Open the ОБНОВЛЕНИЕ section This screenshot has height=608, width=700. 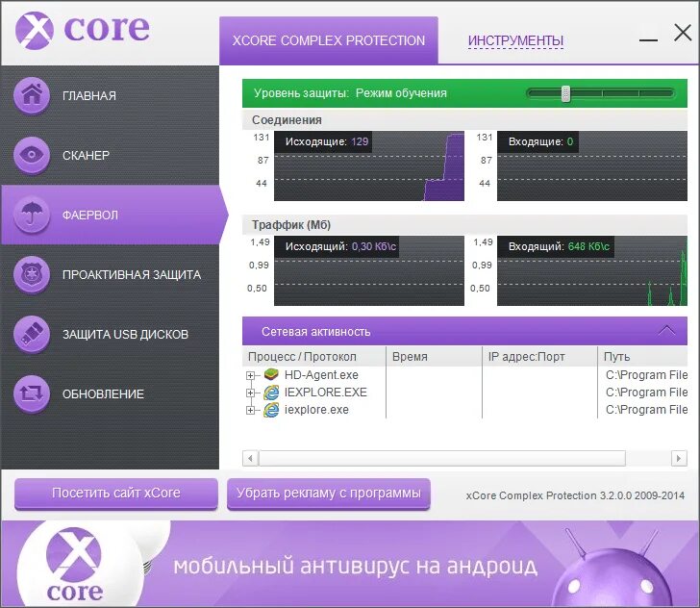pyautogui.click(x=103, y=394)
